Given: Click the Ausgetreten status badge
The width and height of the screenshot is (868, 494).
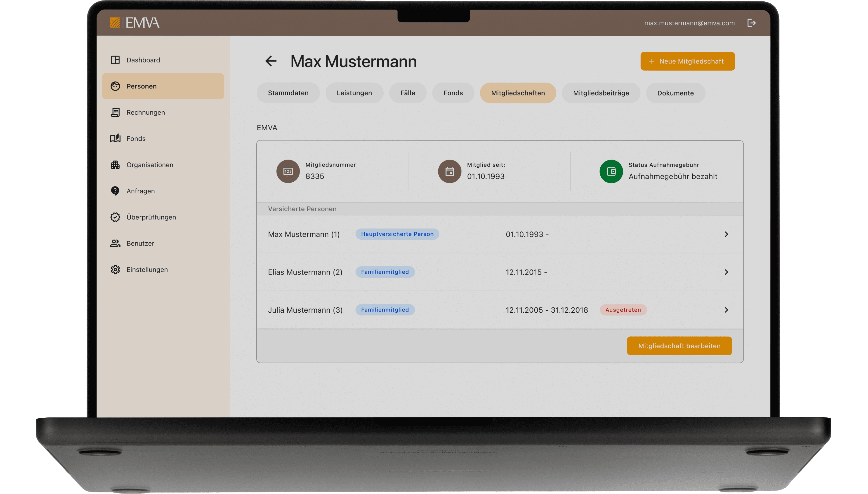Looking at the screenshot, I should point(623,310).
